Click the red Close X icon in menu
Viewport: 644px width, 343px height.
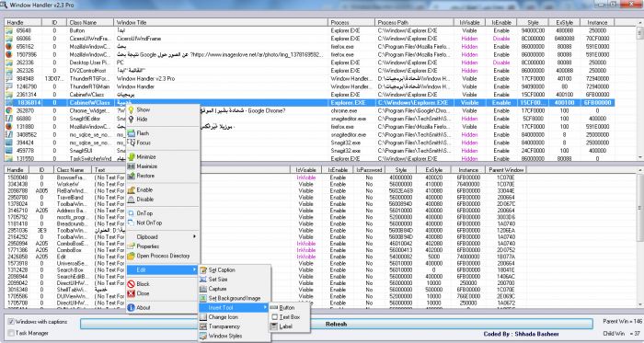click(x=131, y=293)
